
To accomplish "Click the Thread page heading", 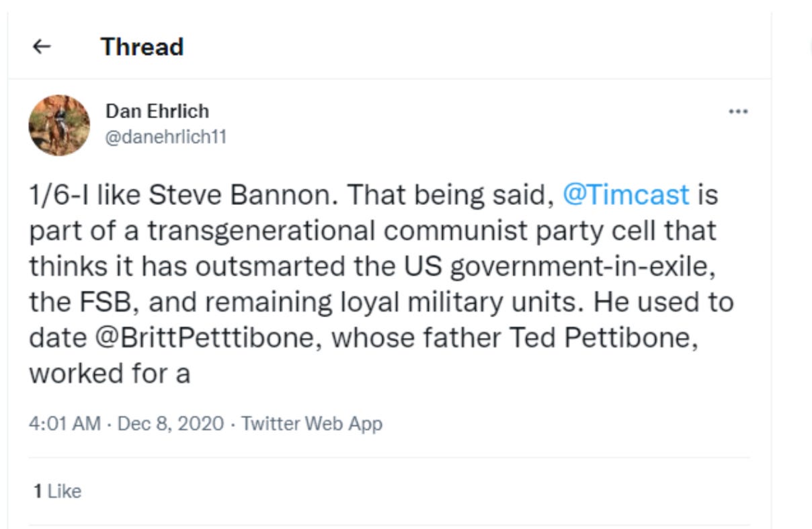I will click(142, 47).
